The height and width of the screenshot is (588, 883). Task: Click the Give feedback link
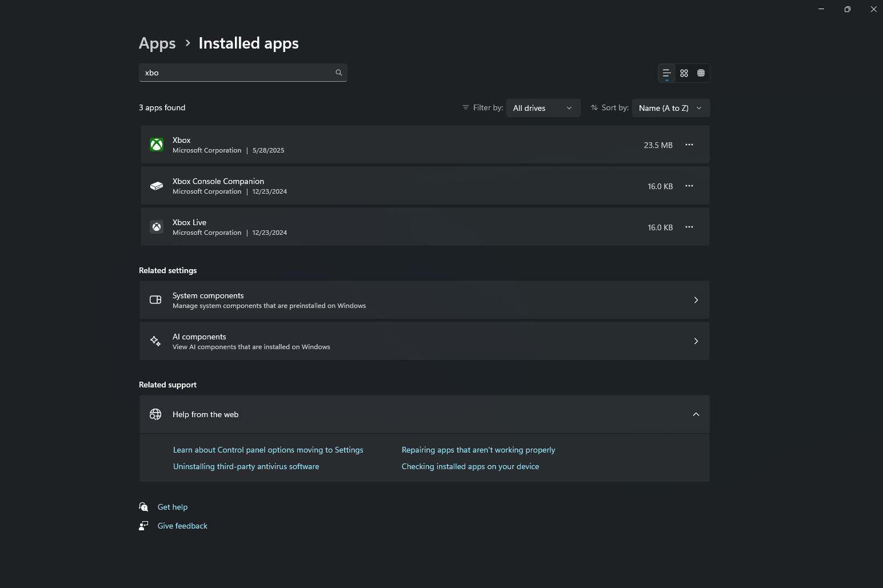click(x=182, y=526)
